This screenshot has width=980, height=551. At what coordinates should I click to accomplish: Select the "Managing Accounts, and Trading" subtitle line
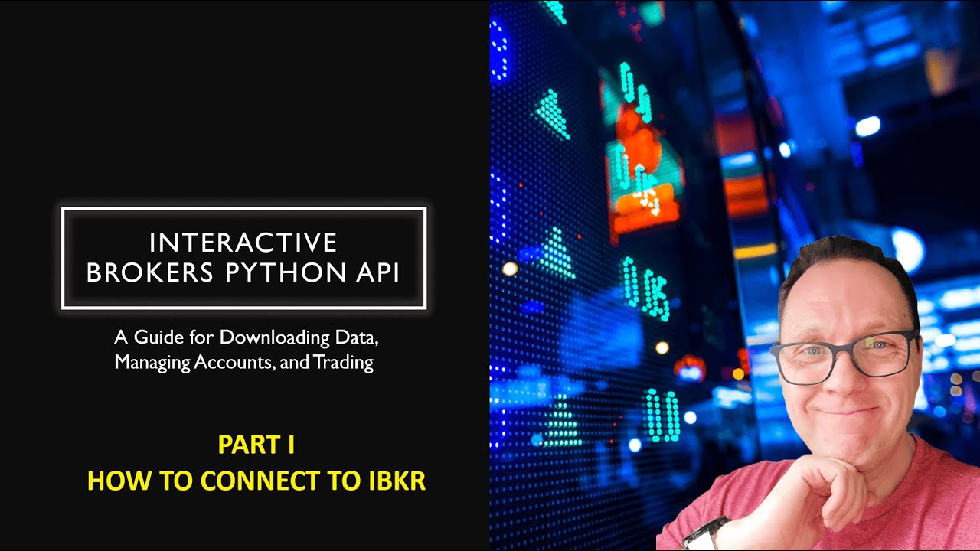click(x=244, y=362)
